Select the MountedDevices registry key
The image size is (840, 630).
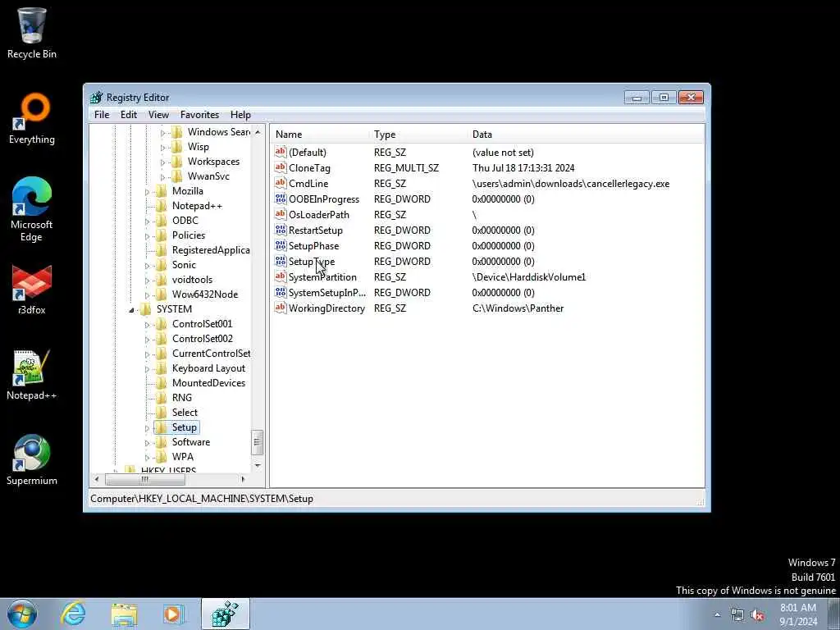(208, 383)
